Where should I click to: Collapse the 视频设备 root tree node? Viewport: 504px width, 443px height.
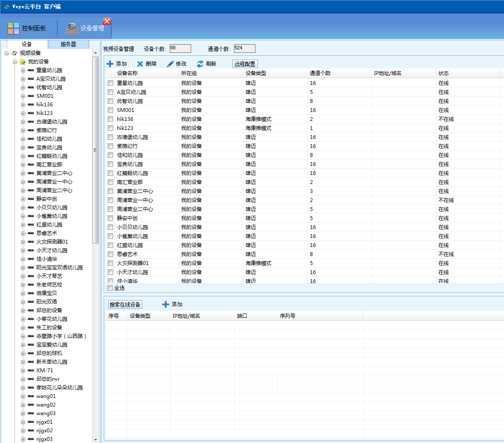point(7,53)
